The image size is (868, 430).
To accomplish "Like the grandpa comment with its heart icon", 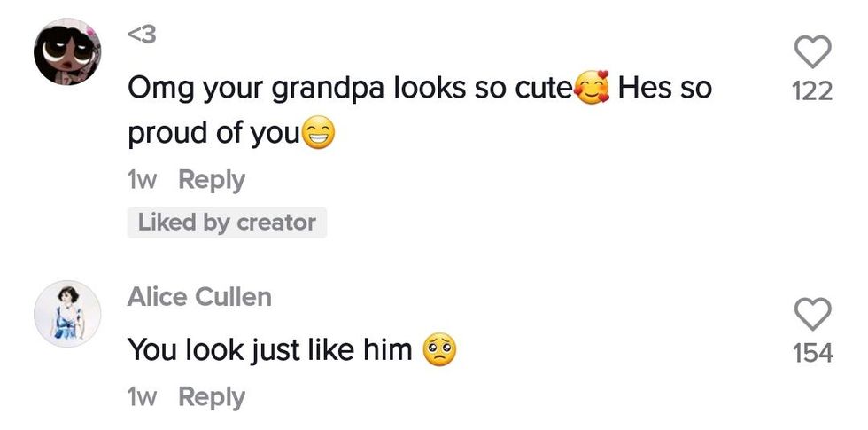I will click(813, 53).
